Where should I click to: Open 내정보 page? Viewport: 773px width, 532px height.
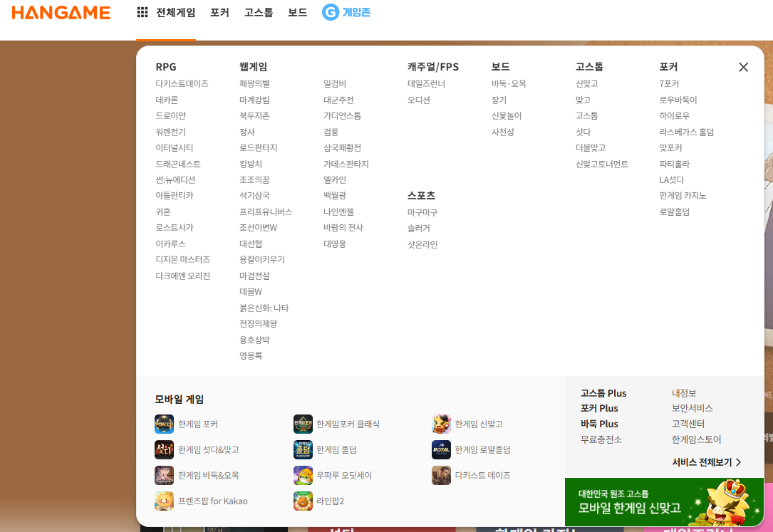pos(684,393)
